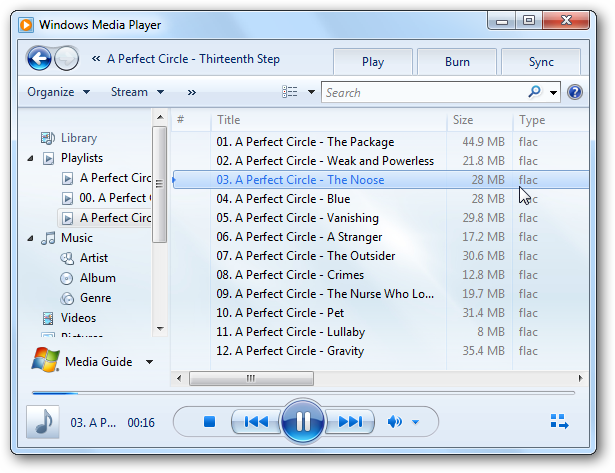Click the horizontal scrollbar thumb
Viewport: 615px width, 473px height.
251,378
